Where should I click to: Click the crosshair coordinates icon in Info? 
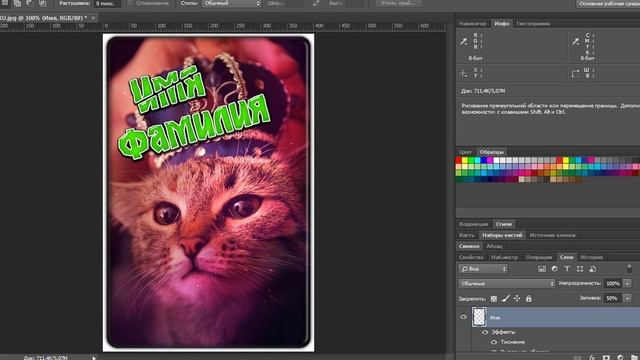464,73
